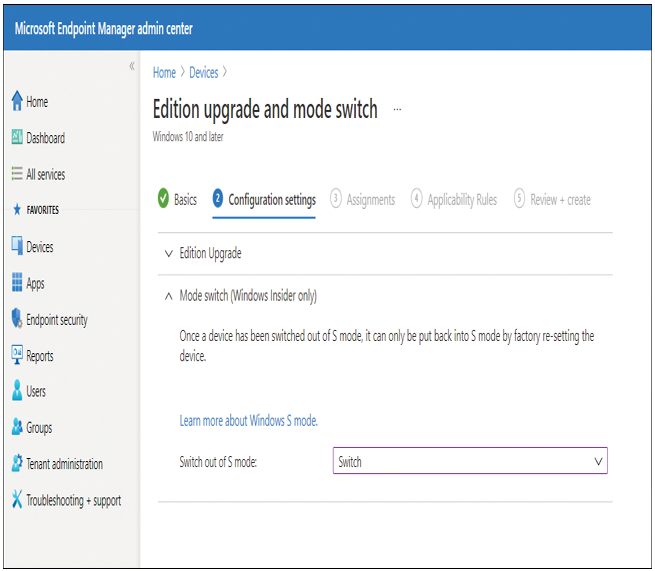Open Endpoint security shield icon
This screenshot has width=655, height=571.
17,319
